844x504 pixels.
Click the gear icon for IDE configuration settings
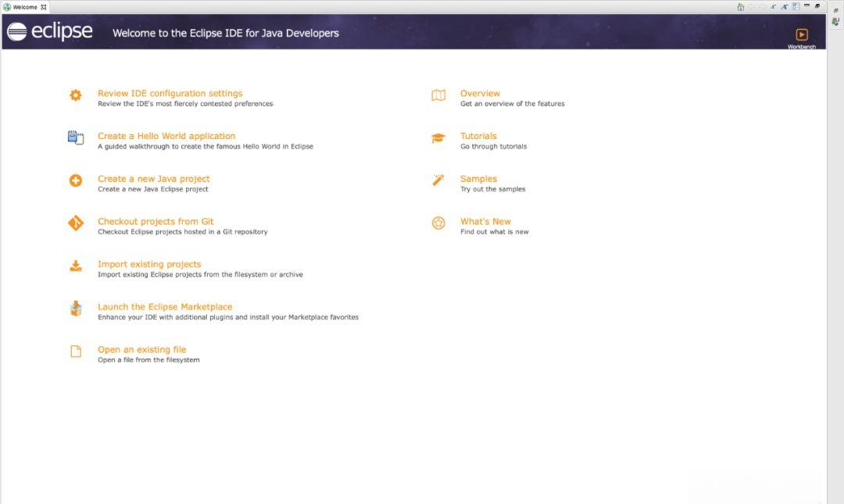pyautogui.click(x=75, y=95)
